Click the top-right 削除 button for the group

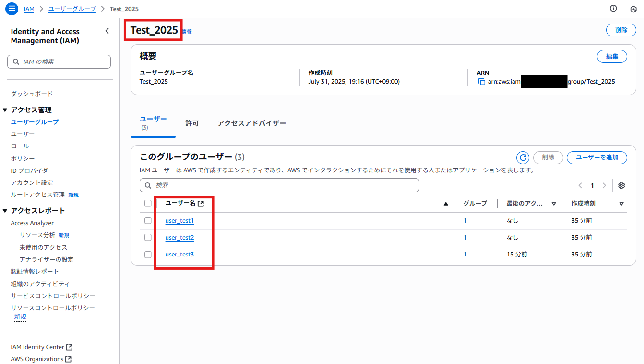pos(621,30)
